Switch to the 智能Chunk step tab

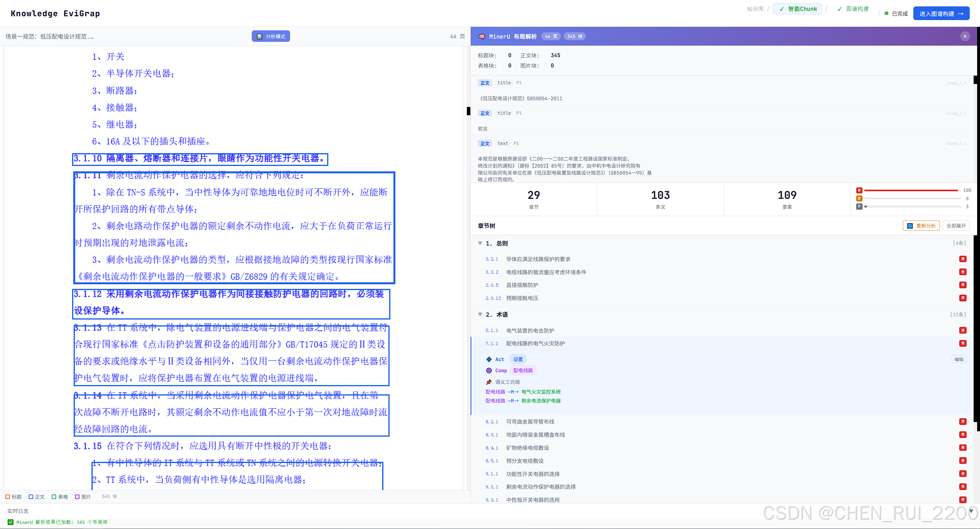[798, 9]
